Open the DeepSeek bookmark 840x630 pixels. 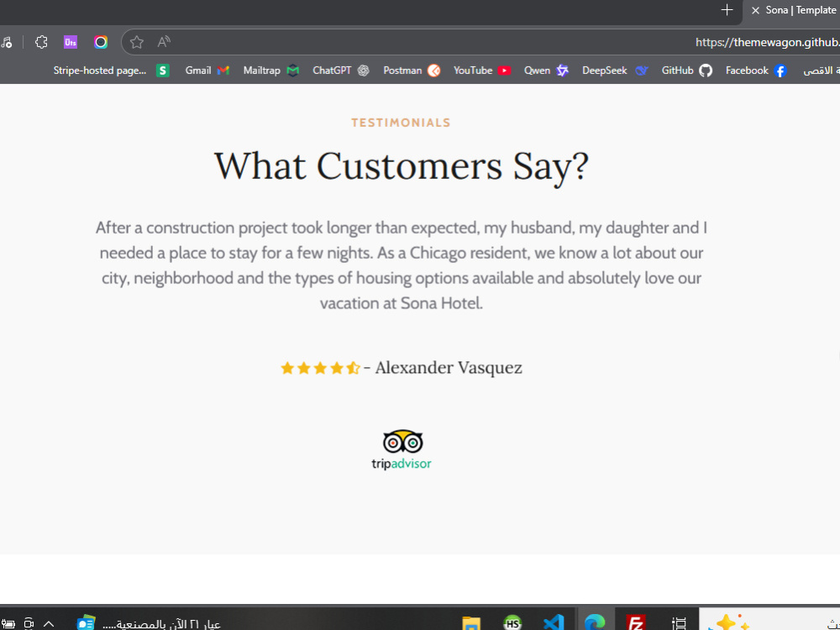click(615, 71)
